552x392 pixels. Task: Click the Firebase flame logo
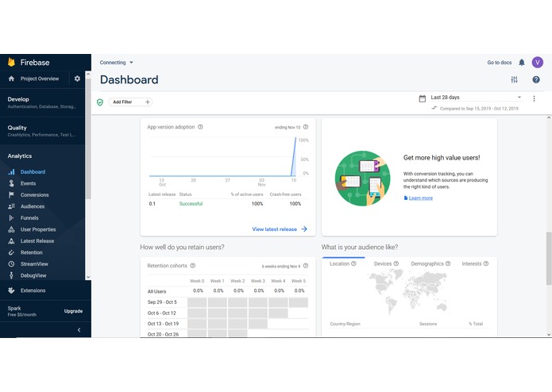[11, 62]
